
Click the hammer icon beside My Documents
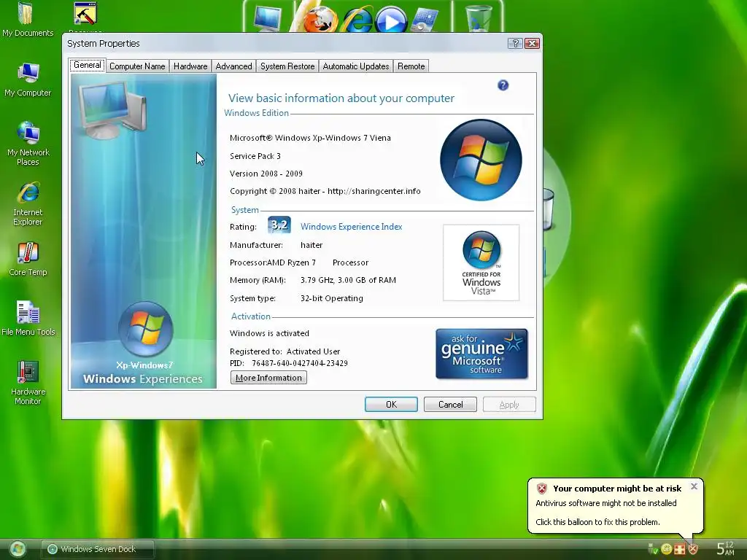(x=86, y=13)
